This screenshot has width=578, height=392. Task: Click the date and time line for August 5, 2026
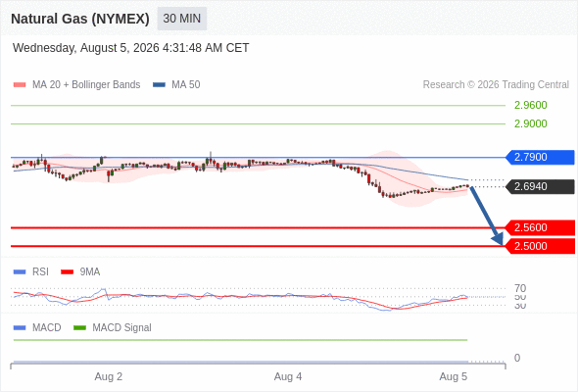pyautogui.click(x=131, y=48)
